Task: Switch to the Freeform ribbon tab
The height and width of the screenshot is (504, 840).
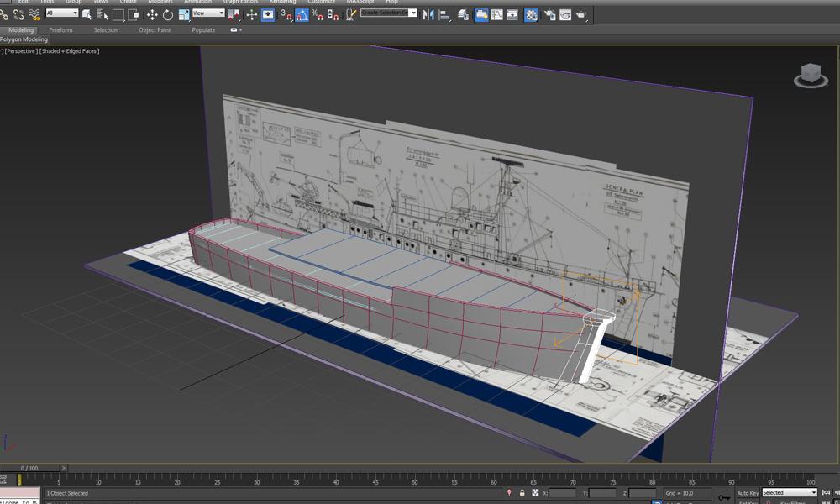Action: click(60, 29)
